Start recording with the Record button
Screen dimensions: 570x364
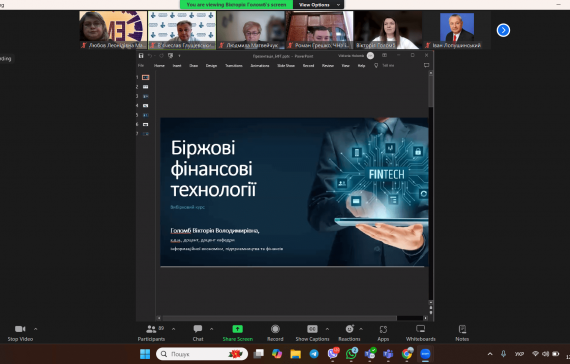(275, 333)
